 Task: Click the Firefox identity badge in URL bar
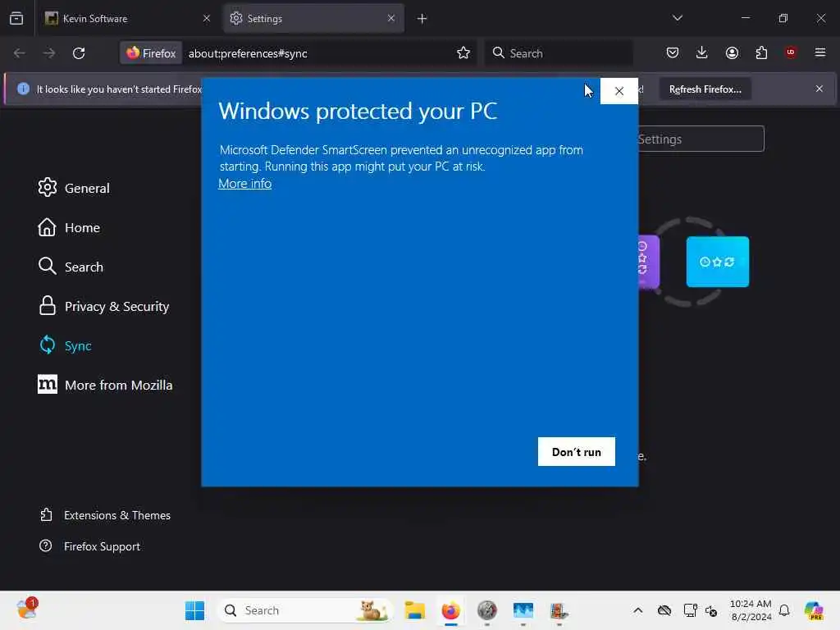point(151,53)
